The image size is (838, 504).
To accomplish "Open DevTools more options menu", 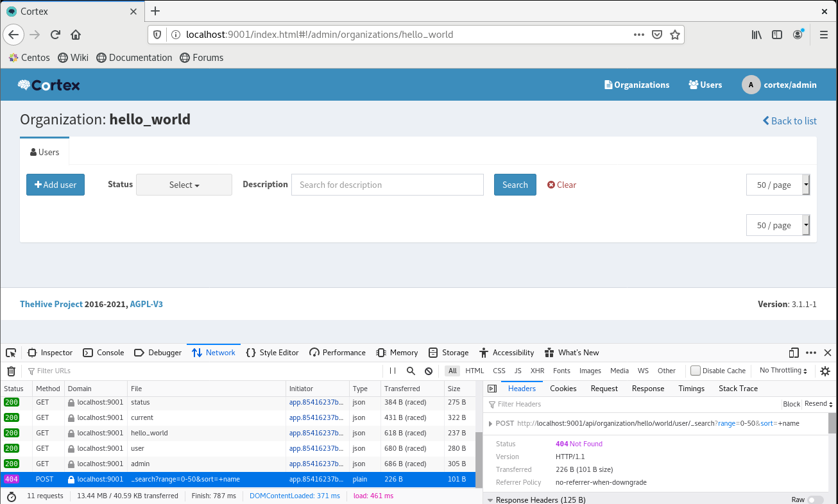I will (x=811, y=353).
